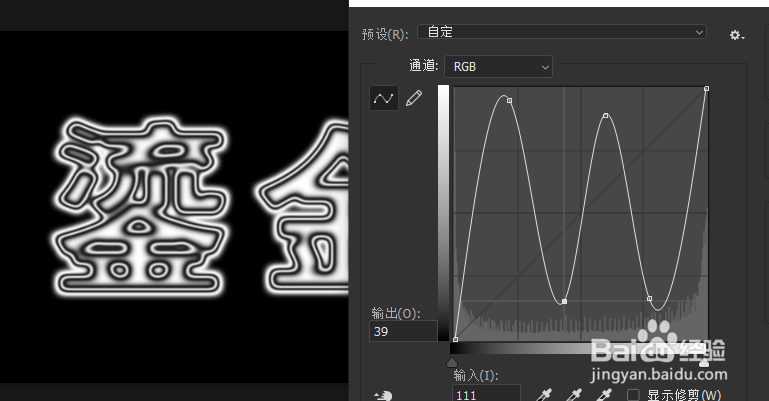Image resolution: width=769 pixels, height=401 pixels.
Task: Choose the white point eyedropper
Action: click(605, 395)
